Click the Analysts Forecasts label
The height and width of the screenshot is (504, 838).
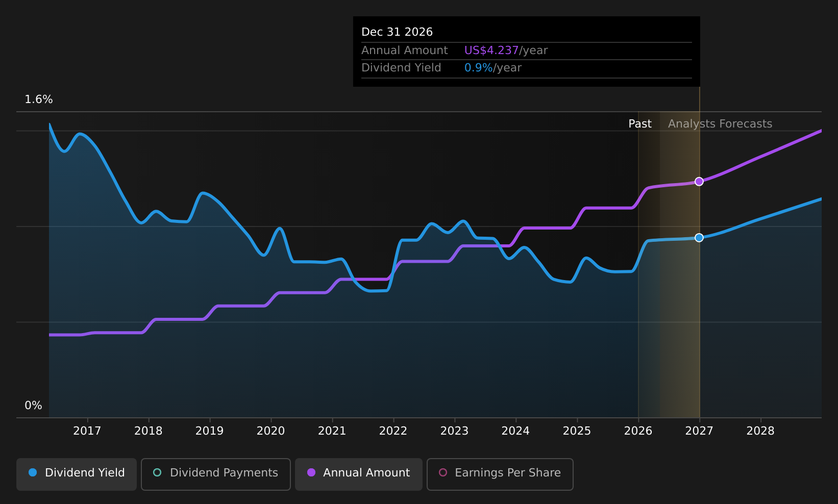[x=720, y=124]
